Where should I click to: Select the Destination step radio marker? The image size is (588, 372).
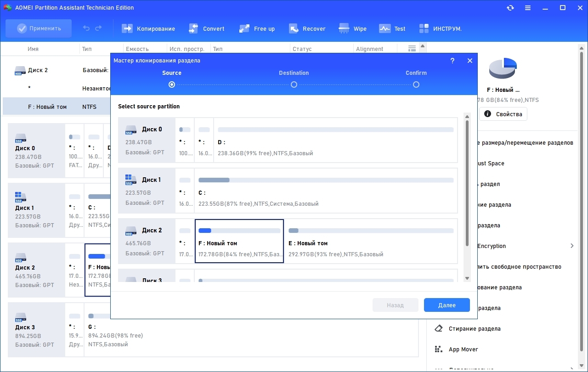pos(294,85)
